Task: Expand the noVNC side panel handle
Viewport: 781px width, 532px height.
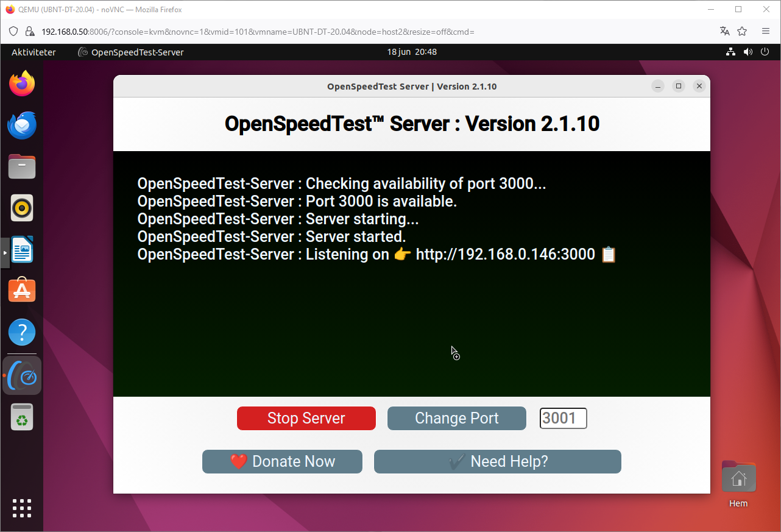Action: tap(5, 252)
